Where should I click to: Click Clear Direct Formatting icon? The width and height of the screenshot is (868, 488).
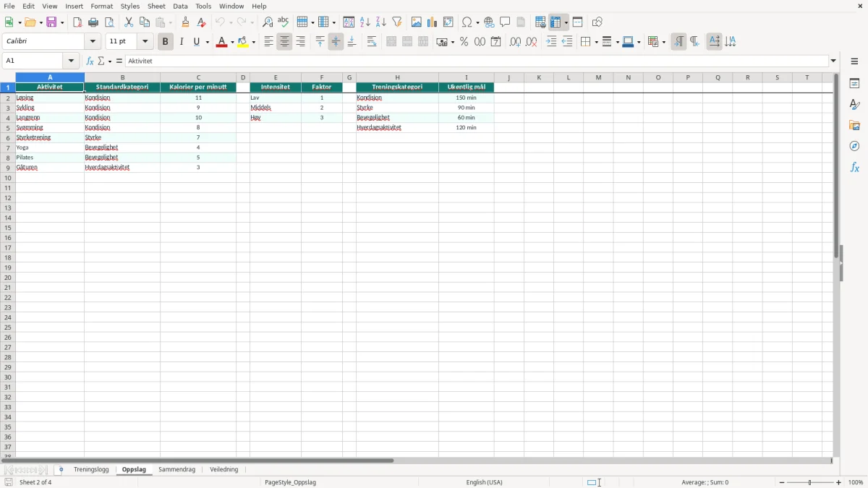coord(201,22)
